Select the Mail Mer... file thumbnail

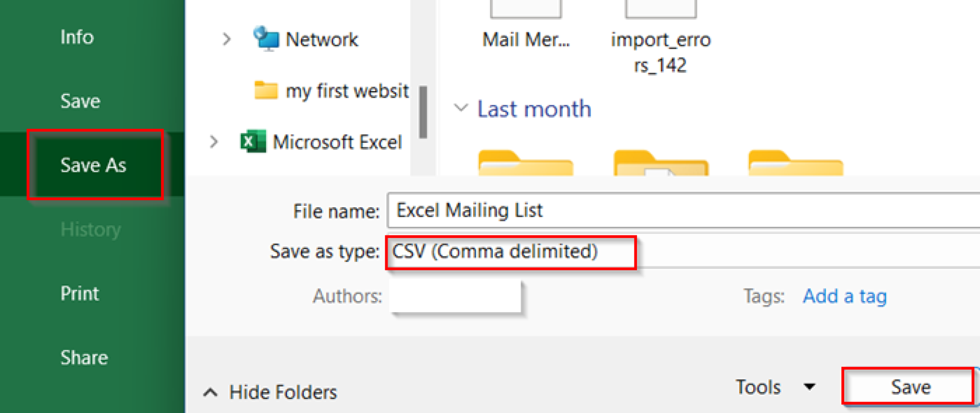pyautogui.click(x=525, y=29)
